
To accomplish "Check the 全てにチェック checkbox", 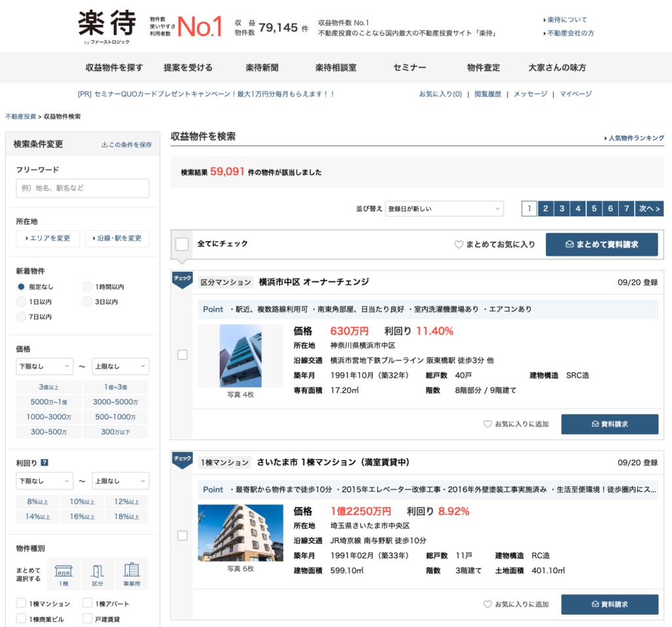I will coord(182,244).
